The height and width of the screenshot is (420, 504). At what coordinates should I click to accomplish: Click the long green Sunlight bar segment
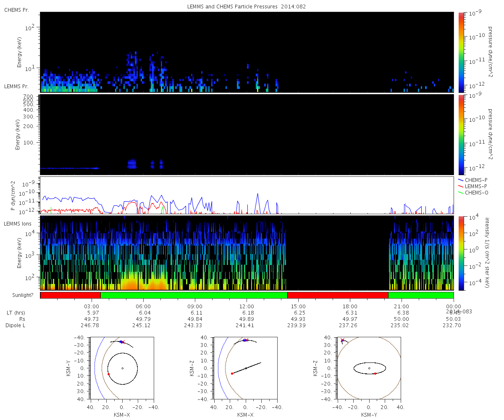coord(194,295)
